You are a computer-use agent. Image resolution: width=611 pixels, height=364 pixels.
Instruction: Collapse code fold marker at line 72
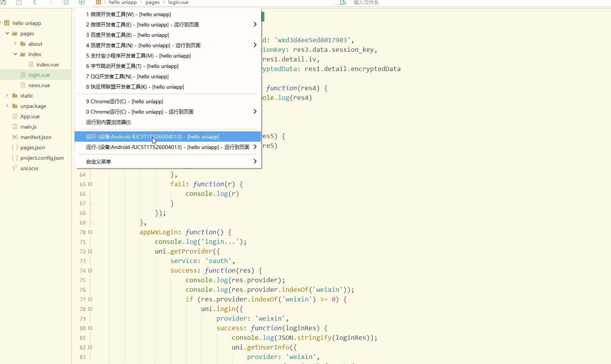click(x=90, y=251)
